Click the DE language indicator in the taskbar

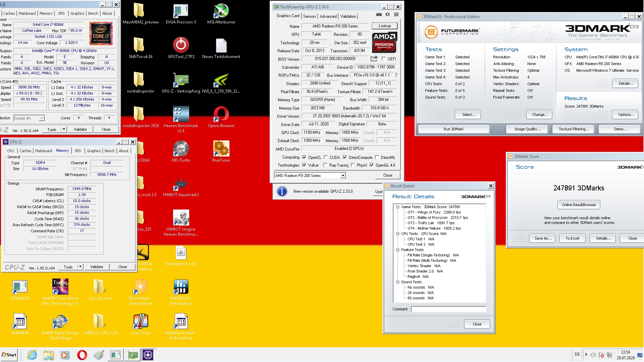[x=577, y=354]
